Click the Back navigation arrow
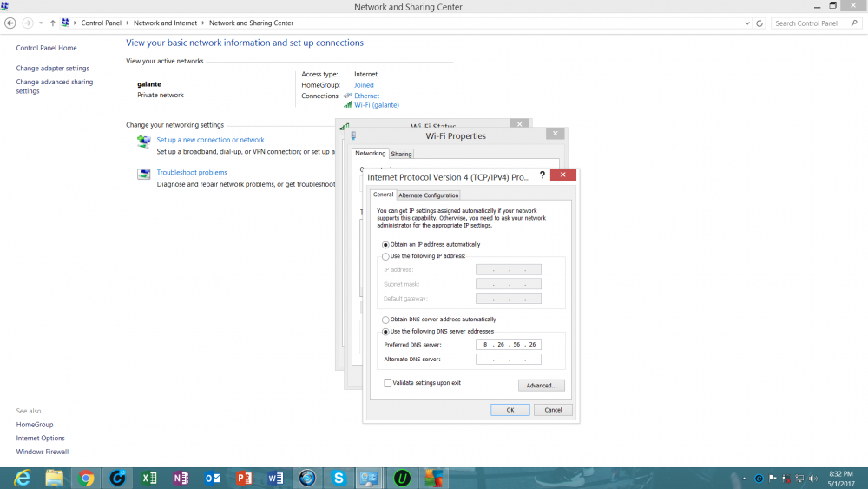This screenshot has width=868, height=489. [10, 23]
